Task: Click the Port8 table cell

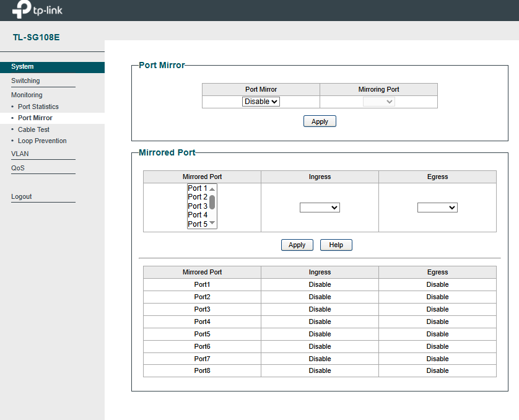Action: (203, 370)
